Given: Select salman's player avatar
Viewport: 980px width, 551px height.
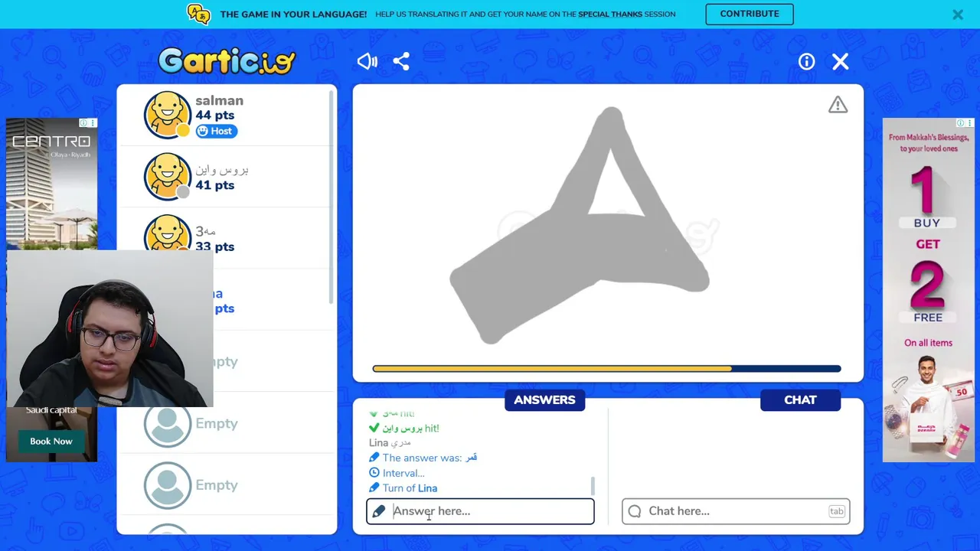Looking at the screenshot, I should point(167,115).
